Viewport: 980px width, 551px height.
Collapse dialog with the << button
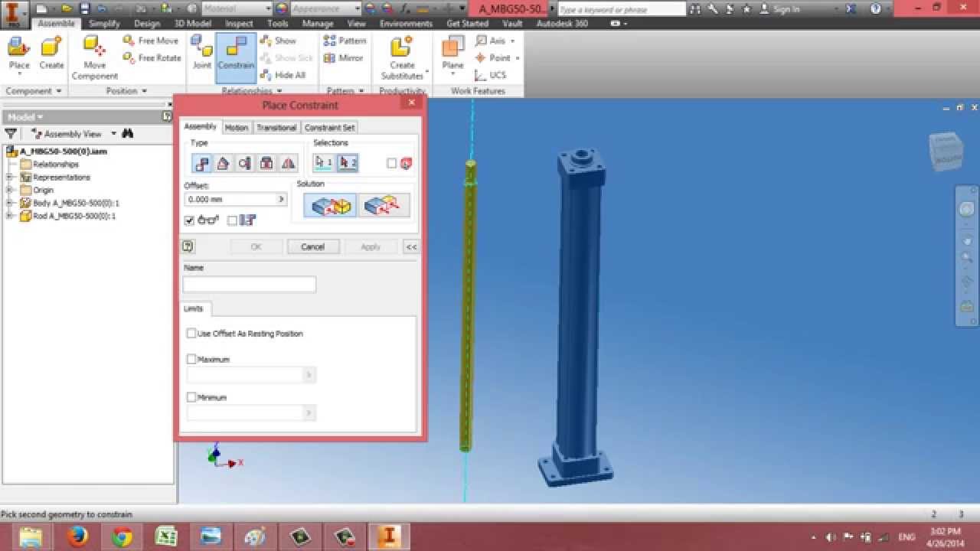pos(411,246)
